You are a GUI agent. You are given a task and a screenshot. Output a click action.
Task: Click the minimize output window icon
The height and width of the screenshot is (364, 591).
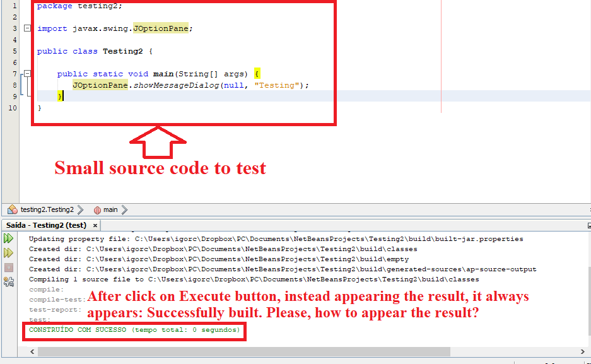tap(589, 226)
